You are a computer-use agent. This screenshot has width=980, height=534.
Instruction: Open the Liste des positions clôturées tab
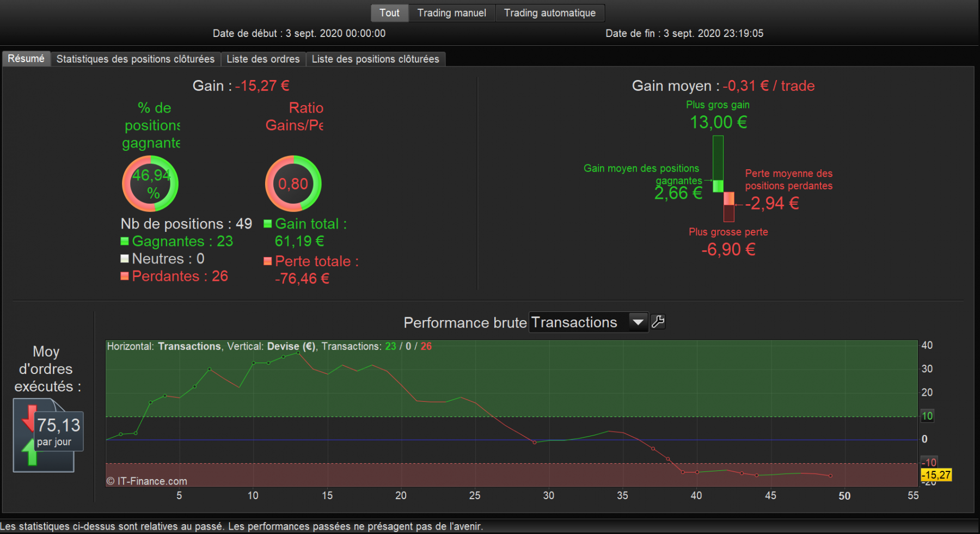(x=376, y=59)
